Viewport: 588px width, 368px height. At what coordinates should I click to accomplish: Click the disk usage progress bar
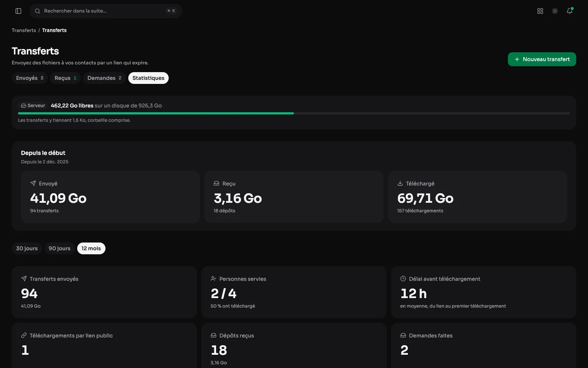(x=294, y=113)
